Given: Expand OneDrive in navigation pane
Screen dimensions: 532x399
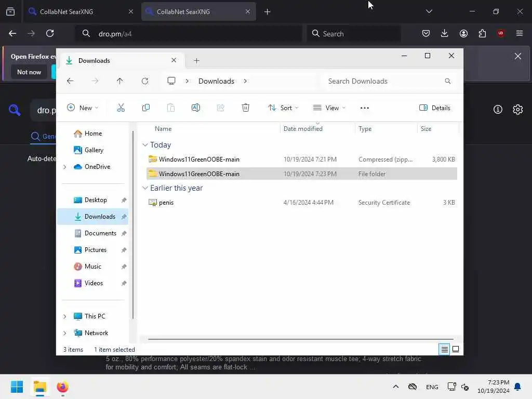Looking at the screenshot, I should (x=64, y=167).
